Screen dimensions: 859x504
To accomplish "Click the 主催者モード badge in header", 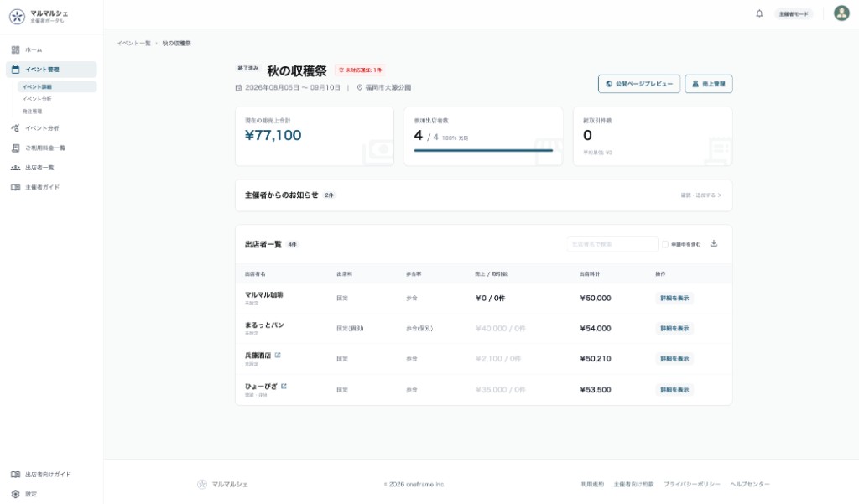I will tap(794, 13).
